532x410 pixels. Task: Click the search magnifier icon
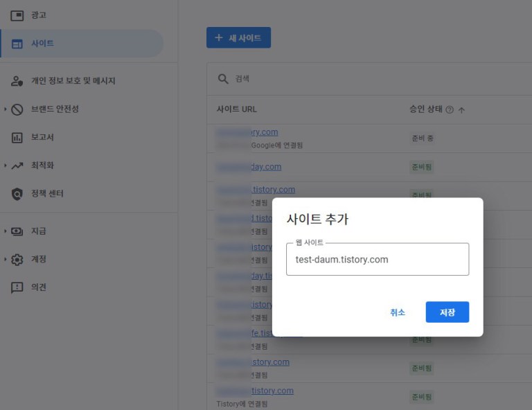pyautogui.click(x=223, y=79)
